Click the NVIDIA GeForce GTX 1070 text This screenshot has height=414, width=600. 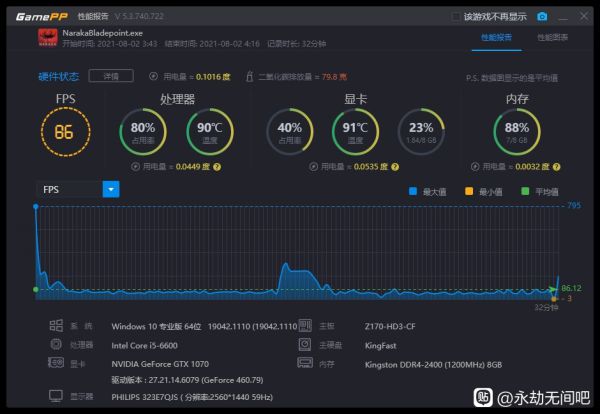coord(160,364)
